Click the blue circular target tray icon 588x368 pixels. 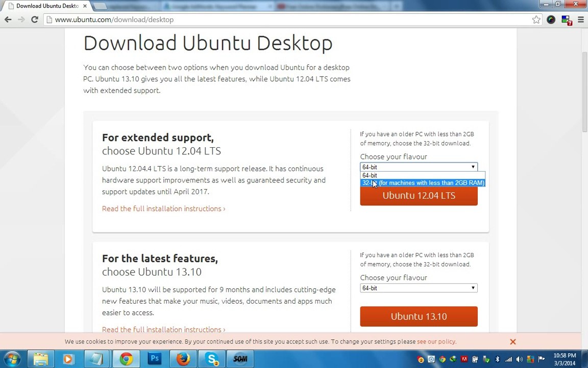click(431, 359)
